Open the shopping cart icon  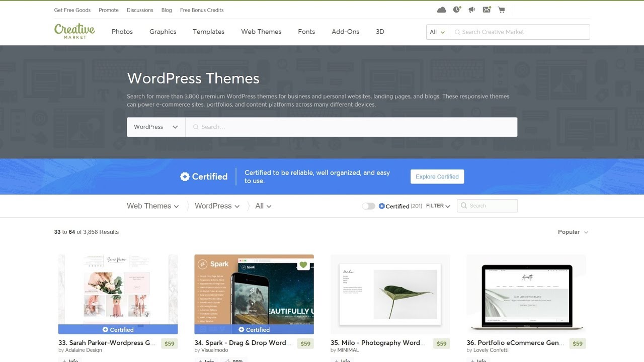pos(501,10)
